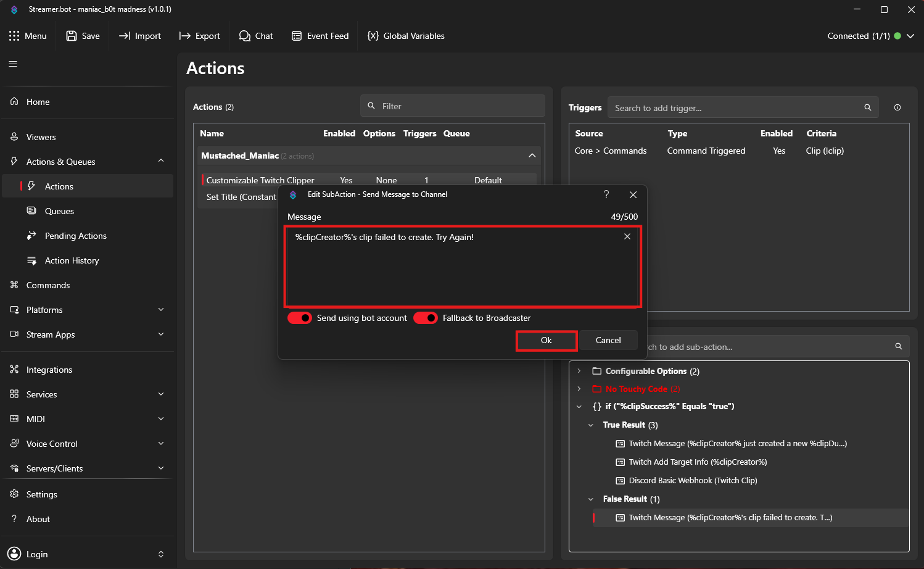Click the help icon in the SubAction dialog
This screenshot has width=924, height=569.
pos(606,194)
